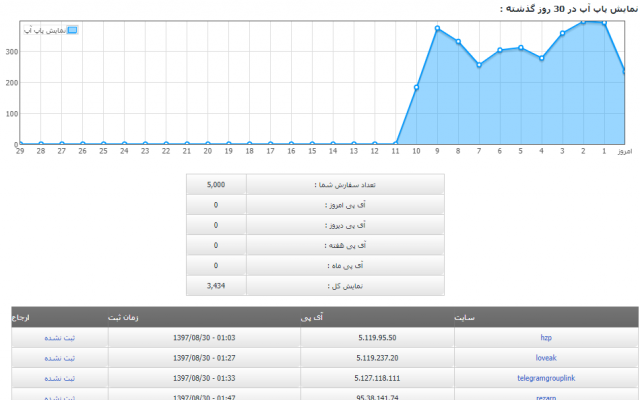The height and width of the screenshot is (400, 640).
Task: Open the hzp site link
Action: pos(546,338)
